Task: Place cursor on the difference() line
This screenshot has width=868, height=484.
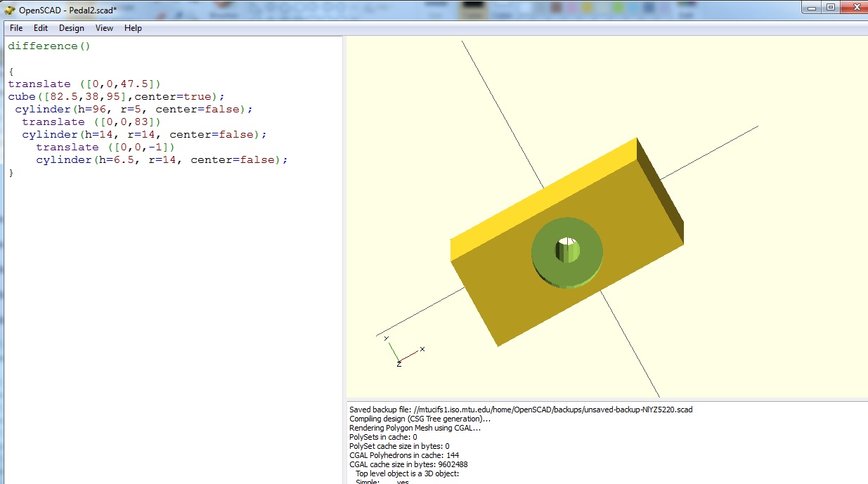Action: 49,46
